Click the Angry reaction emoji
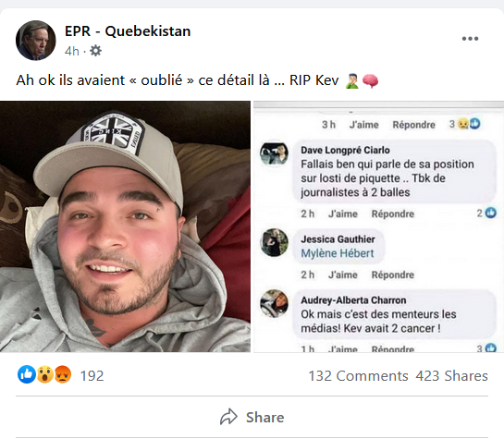This screenshot has width=504, height=439. pos(62,374)
